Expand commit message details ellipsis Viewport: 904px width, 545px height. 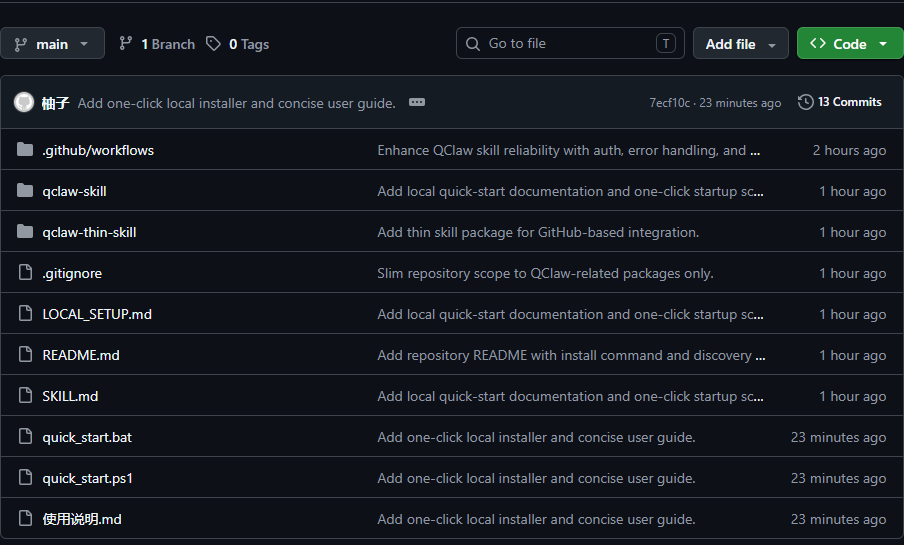[x=417, y=102]
